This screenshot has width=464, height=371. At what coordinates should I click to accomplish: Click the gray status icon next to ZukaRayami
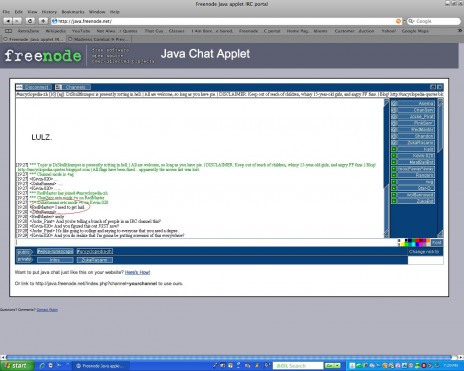point(394,143)
